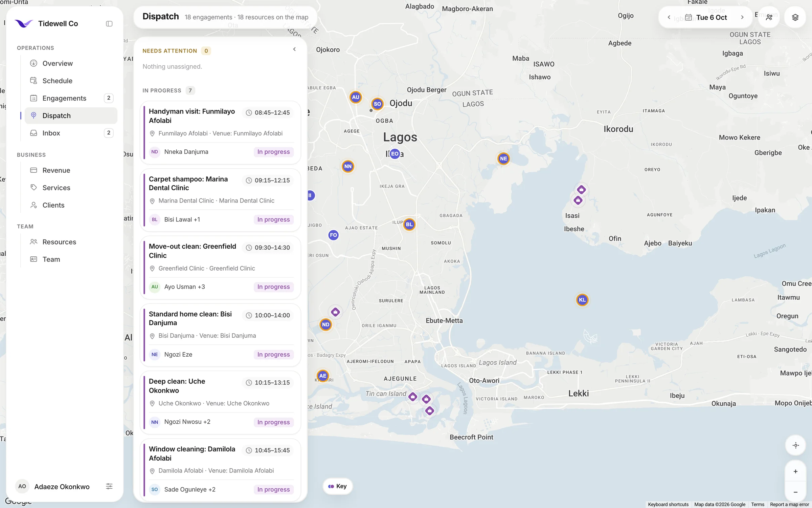Click Ngozi Eze NE avatar in list
Viewport: 812px width, 508px height.
tap(155, 355)
